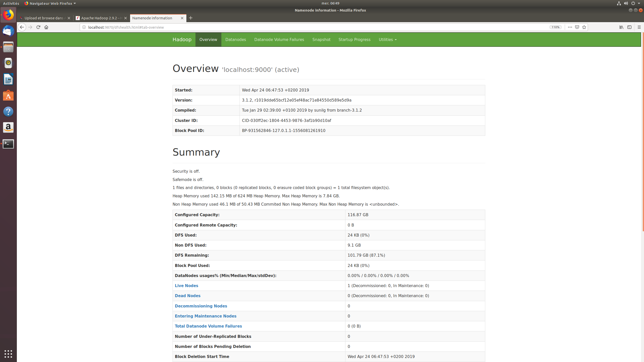The image size is (644, 362).
Task: Open the network status tray icon
Action: tap(619, 3)
